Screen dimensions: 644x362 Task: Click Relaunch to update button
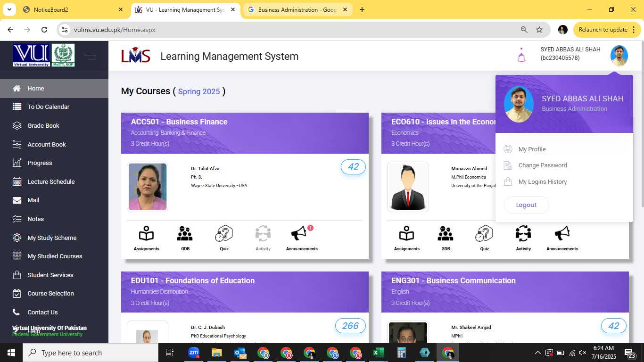pyautogui.click(x=607, y=30)
